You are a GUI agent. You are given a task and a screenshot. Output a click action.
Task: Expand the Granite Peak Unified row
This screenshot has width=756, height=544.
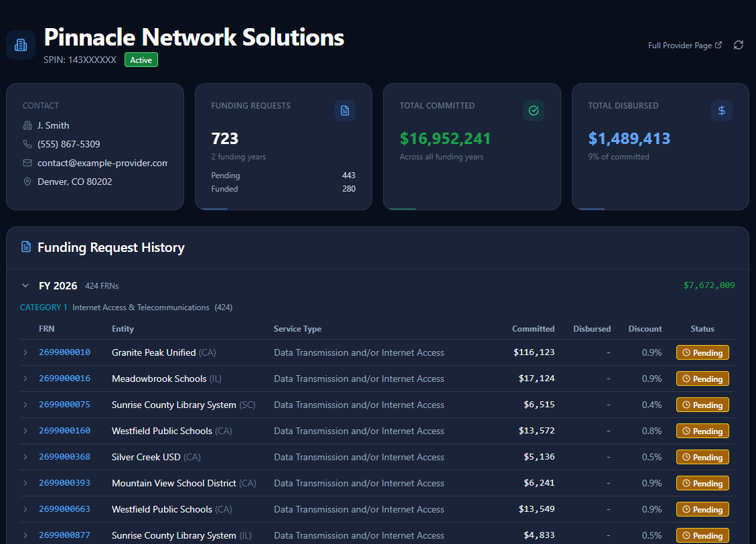tap(25, 352)
